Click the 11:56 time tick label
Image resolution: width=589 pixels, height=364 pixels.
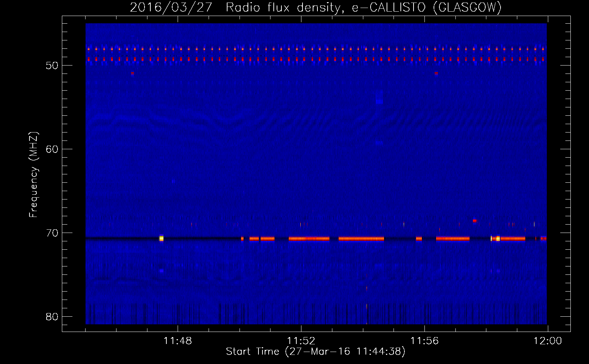424,341
